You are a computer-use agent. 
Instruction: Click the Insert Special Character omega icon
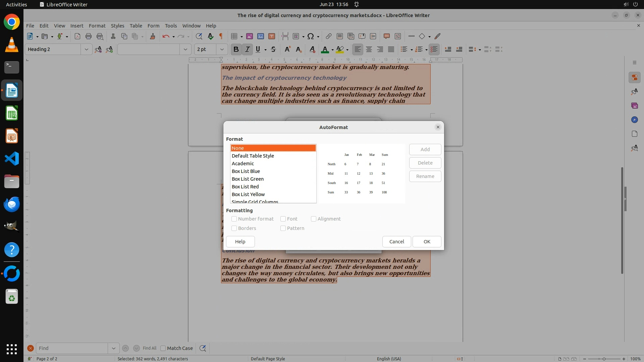311,36
